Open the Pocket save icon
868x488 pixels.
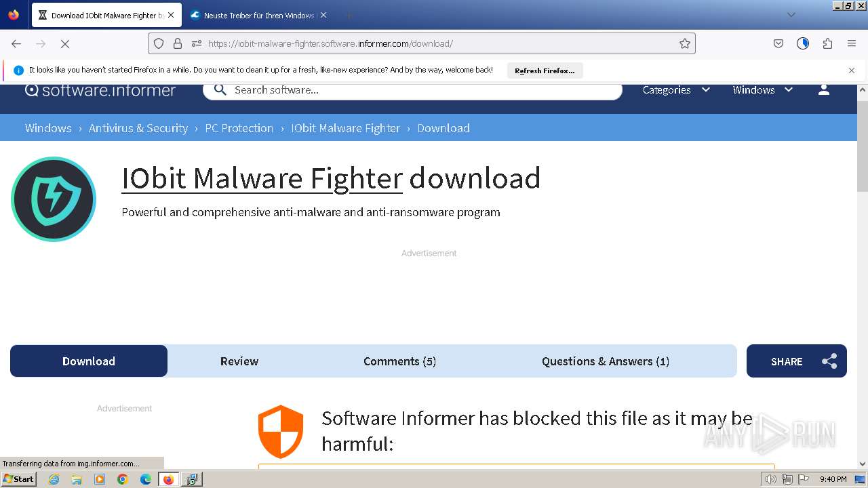(x=778, y=43)
